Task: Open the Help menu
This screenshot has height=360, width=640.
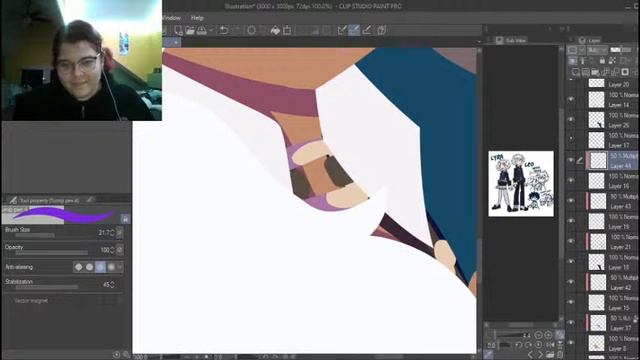Action: click(197, 18)
